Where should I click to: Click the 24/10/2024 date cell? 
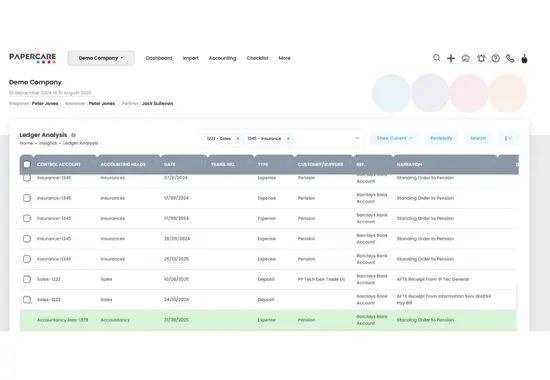coord(176,300)
